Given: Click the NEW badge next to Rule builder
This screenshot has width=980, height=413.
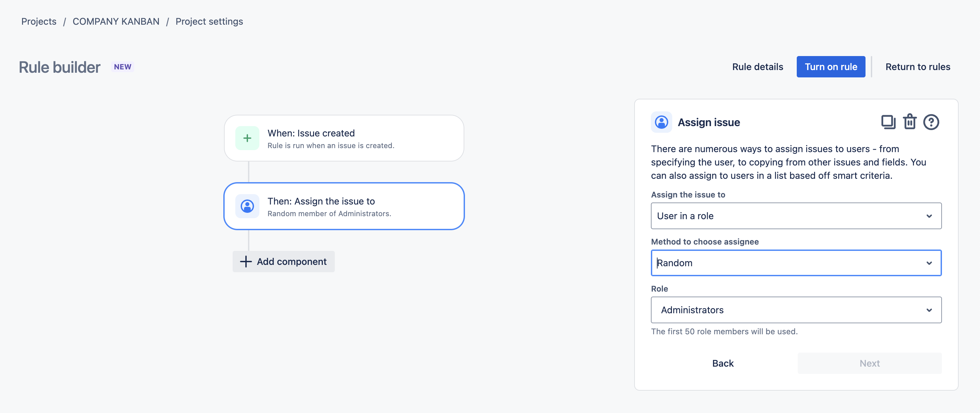Looking at the screenshot, I should (x=122, y=67).
